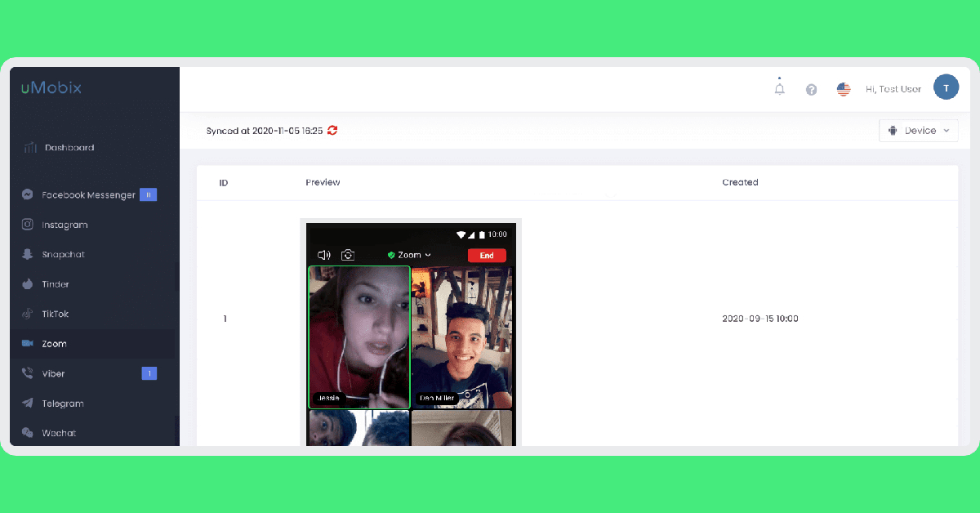Viewport: 980px width, 513px height.
Task: Click camera switch icon in Zoom preview
Action: (x=348, y=255)
